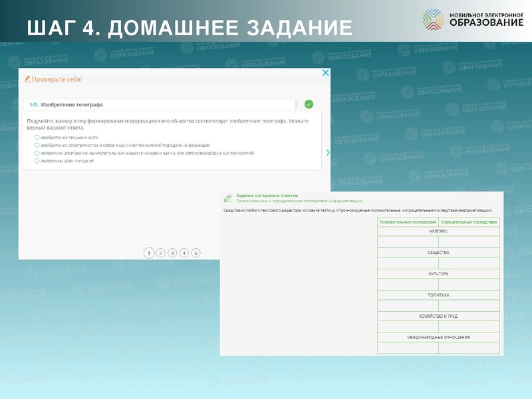The height and width of the screenshot is (399, 532).
Task: Open quiz question page 1
Action: point(148,253)
